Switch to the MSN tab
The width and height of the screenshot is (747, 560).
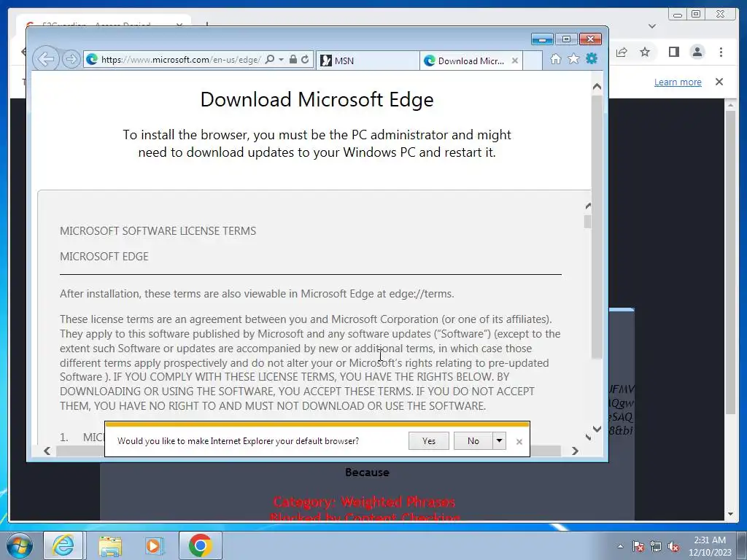coord(368,61)
